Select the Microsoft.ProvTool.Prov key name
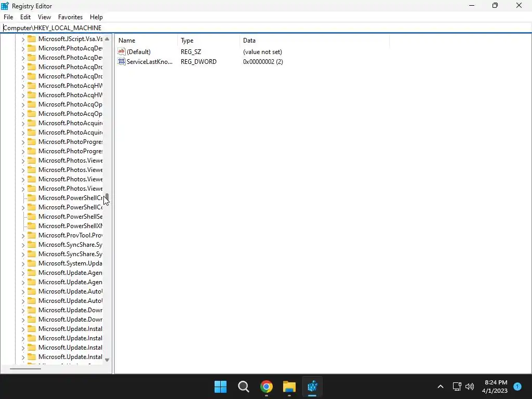Screen dimensions: 532x399 [x=70, y=235]
